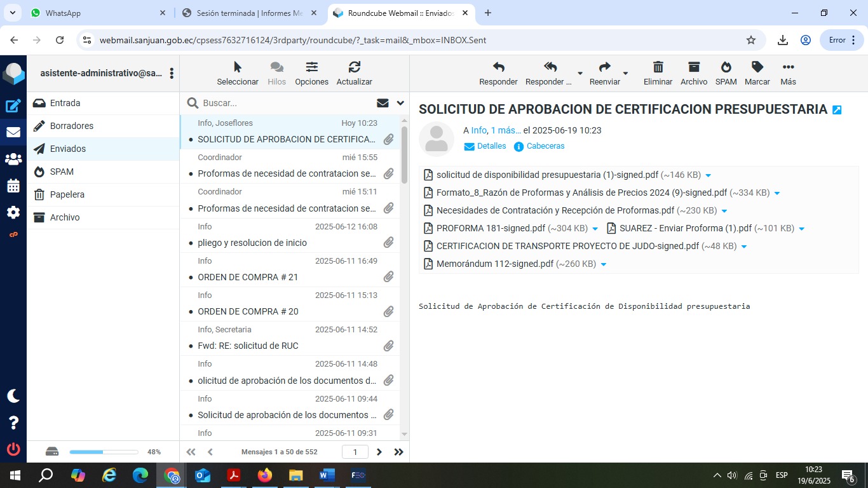Viewport: 868px width, 488px height.
Task: Toggle the unread filter envelope icon
Action: tap(383, 103)
